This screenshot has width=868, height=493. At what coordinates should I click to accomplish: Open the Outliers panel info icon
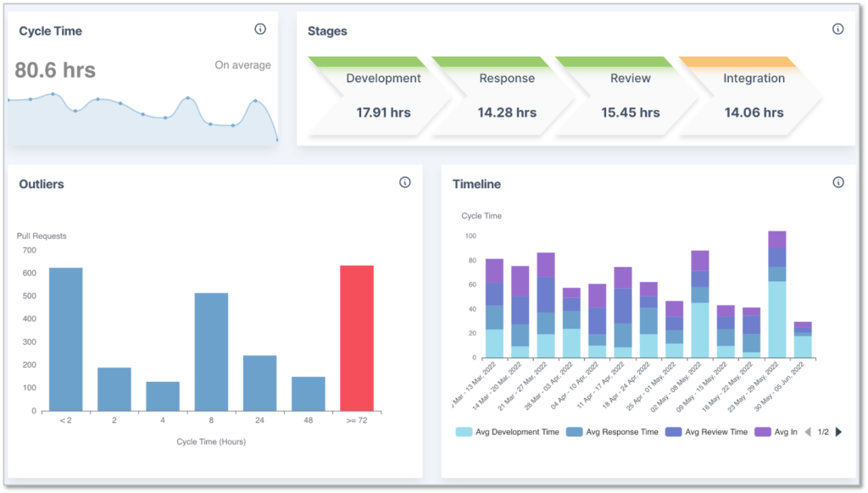click(x=405, y=183)
